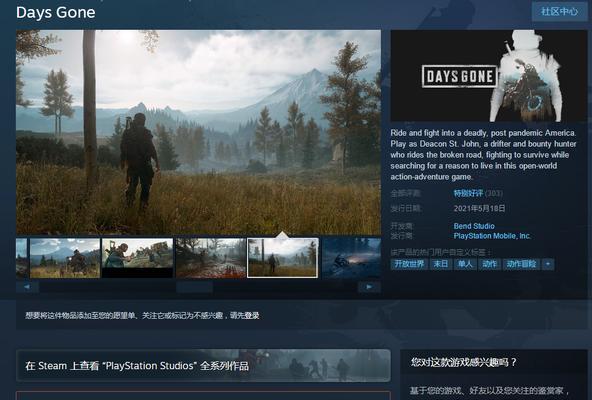Open the 社区中心 community hub button

pyautogui.click(x=560, y=11)
